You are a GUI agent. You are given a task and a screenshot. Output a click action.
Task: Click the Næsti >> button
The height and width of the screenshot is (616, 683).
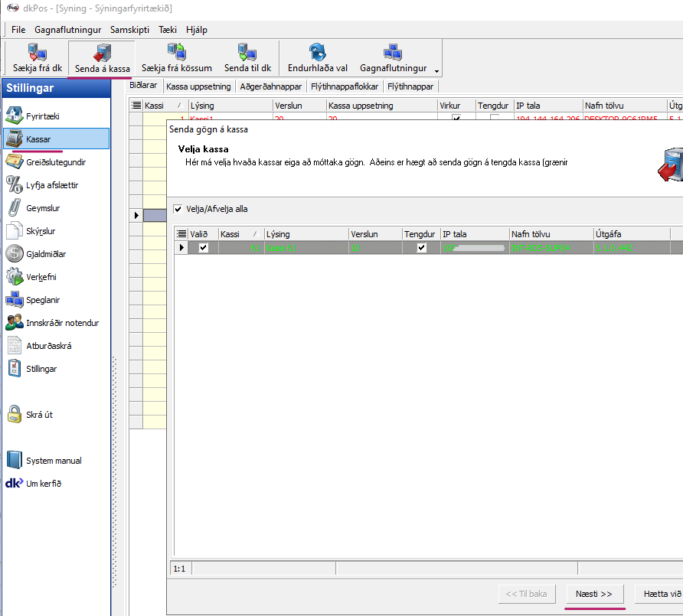594,594
